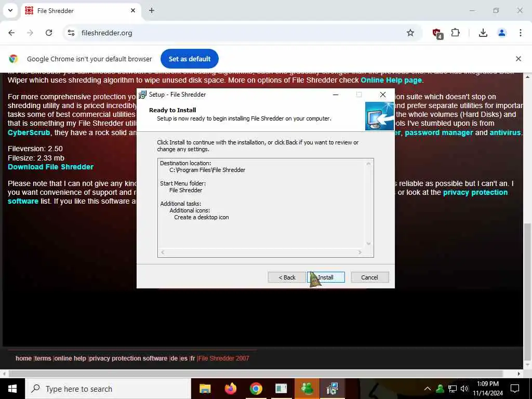Click the home footer link
Viewport: 532px width, 399px height.
pyautogui.click(x=23, y=358)
